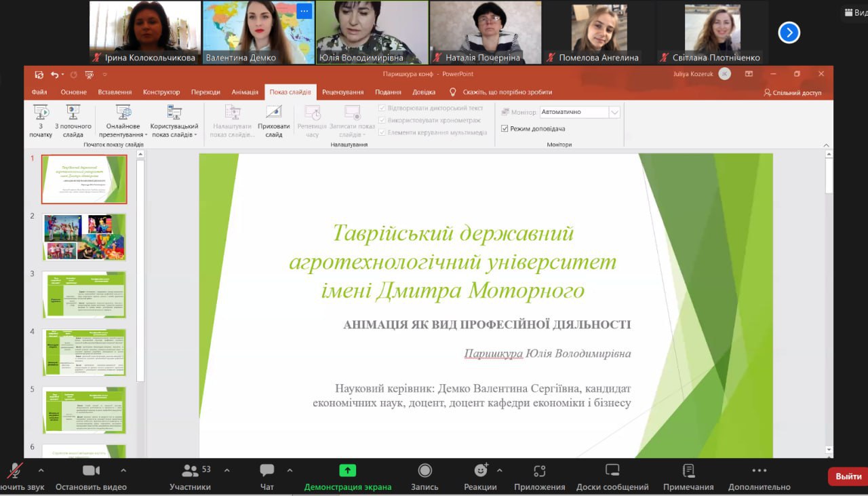Open the Zoom view layout button
Image resolution: width=868 pixels, height=496 pixels.
[855, 12]
